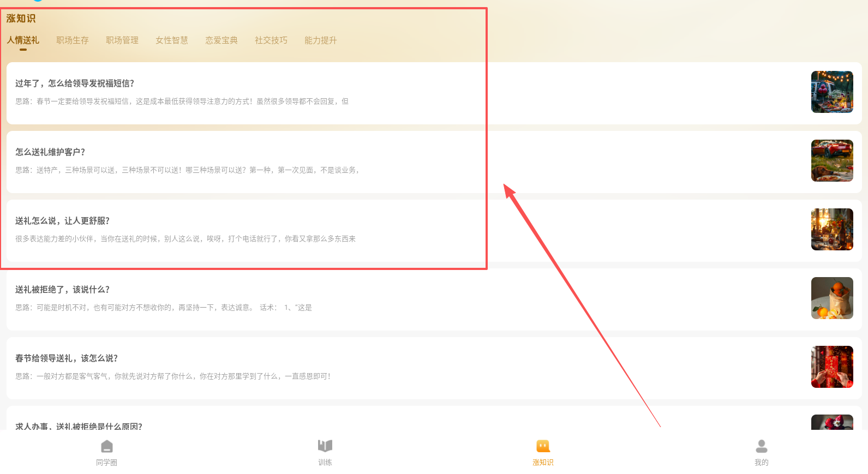Read article 送礼怎么说，让人更舒服
868x474 pixels.
[x=62, y=221]
